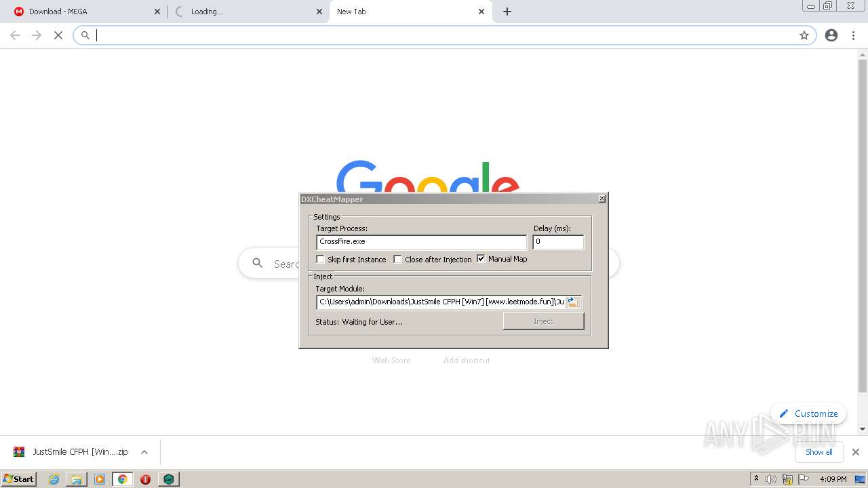Screen dimensions: 868x488
Task: Close the downloads bar
Action: 856,452
